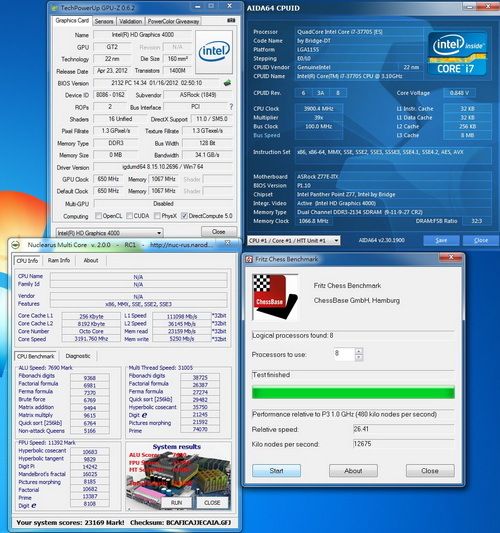The width and height of the screenshot is (500, 533).
Task: Increase Processors to use with up arrow
Action: coord(359,351)
